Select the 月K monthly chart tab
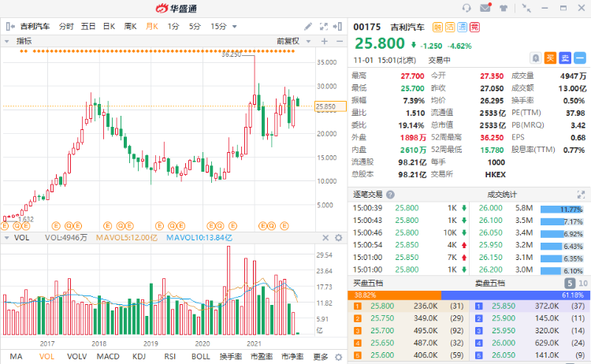Viewport: 591px width, 364px height. 152,26
